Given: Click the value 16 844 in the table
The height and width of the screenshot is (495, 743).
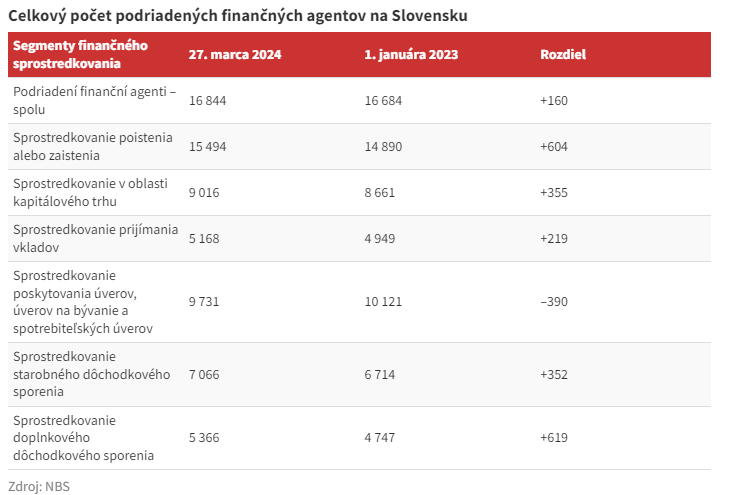Looking at the screenshot, I should click(209, 100).
